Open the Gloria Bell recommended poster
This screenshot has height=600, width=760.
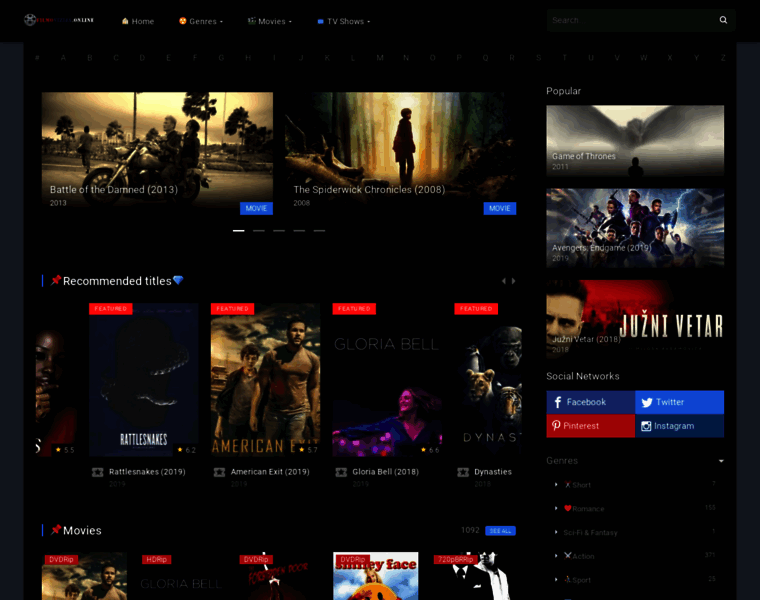click(x=387, y=379)
